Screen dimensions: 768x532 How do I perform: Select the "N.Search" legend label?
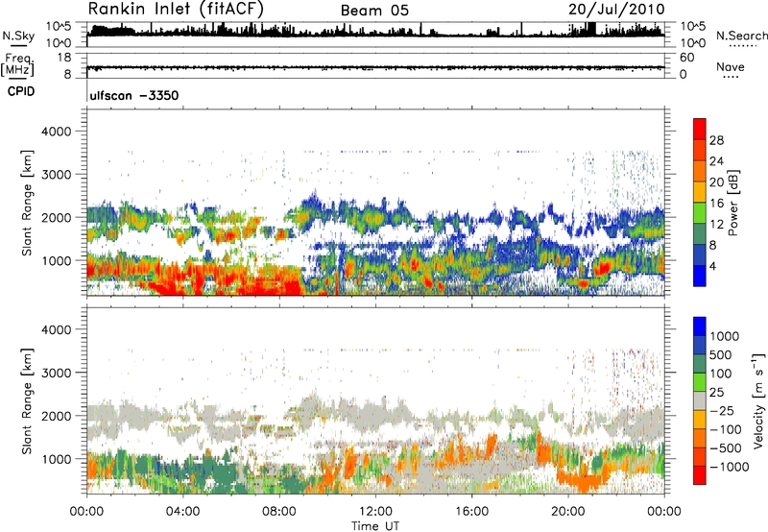[x=741, y=36]
